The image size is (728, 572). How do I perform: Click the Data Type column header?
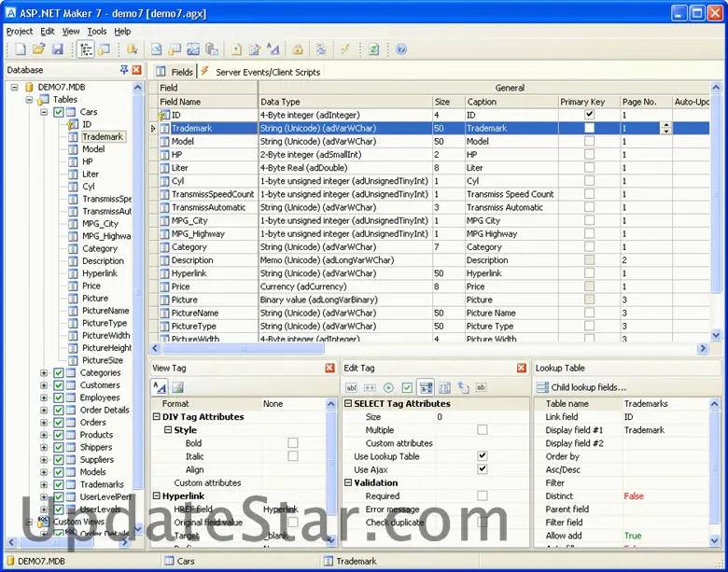[345, 102]
